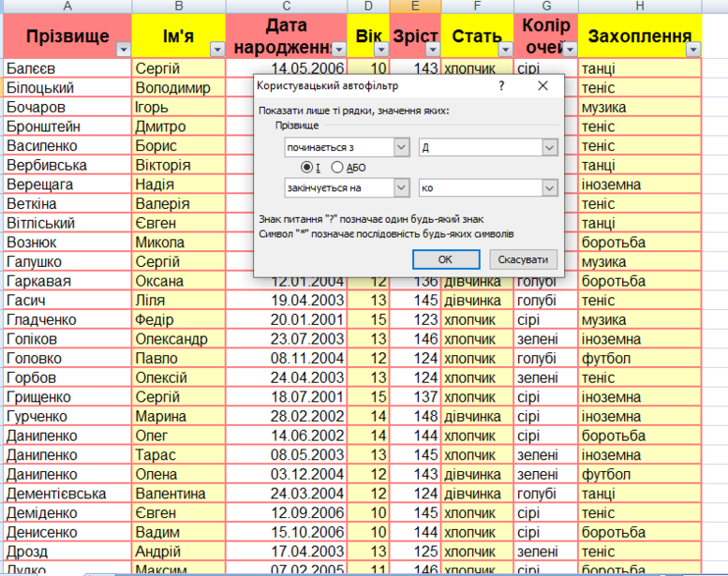Select column C header
Screen dimensions: 728x576
pos(287,6)
